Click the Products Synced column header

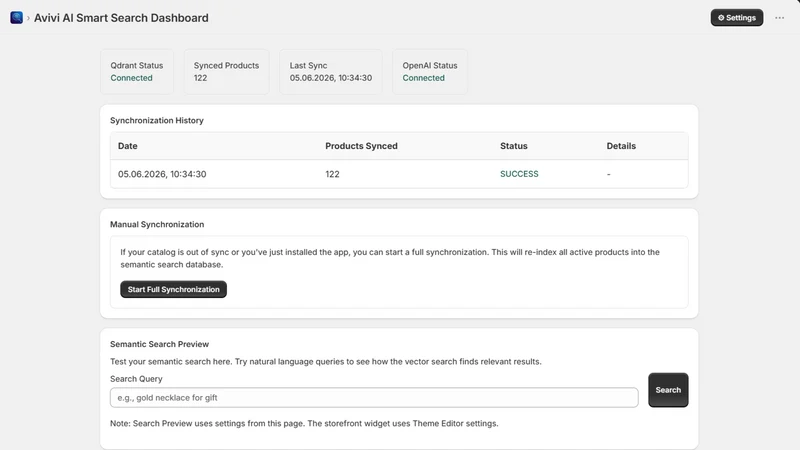361,146
